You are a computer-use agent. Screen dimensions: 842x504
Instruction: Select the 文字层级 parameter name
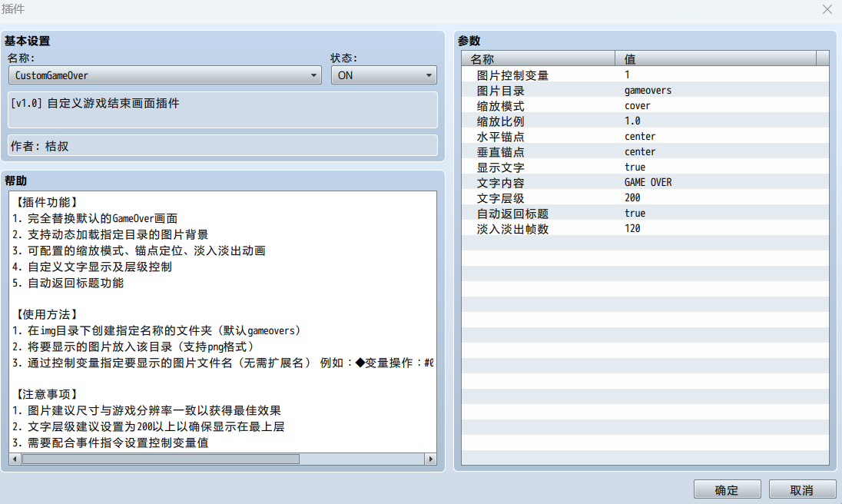500,198
